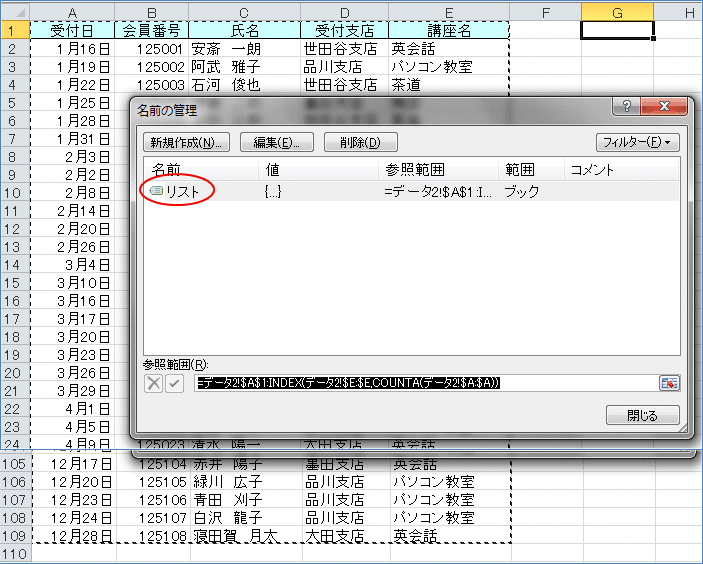Click the 世田谷支店 cell in row 2
703x564 pixels.
click(344, 48)
